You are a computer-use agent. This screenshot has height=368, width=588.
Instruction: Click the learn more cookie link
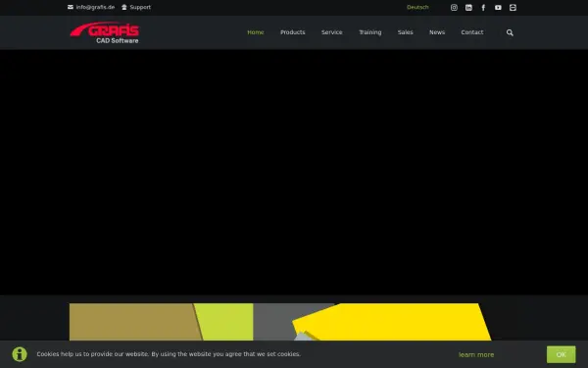point(476,354)
